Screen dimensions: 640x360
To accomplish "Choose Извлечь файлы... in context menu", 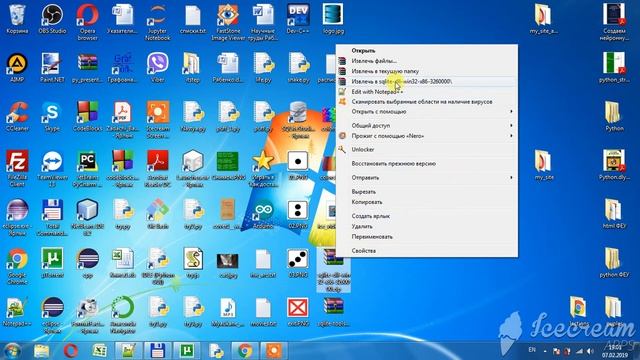I will pyautogui.click(x=427, y=61).
